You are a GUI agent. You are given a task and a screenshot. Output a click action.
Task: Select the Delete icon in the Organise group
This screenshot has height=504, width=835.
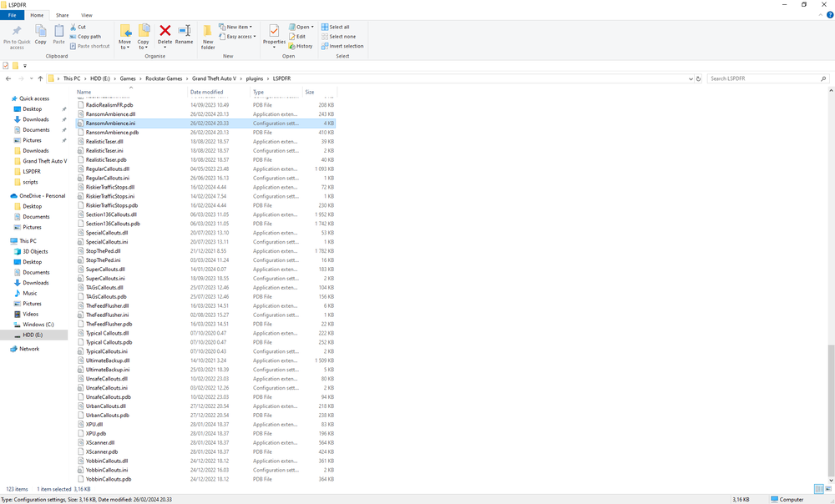point(164,32)
